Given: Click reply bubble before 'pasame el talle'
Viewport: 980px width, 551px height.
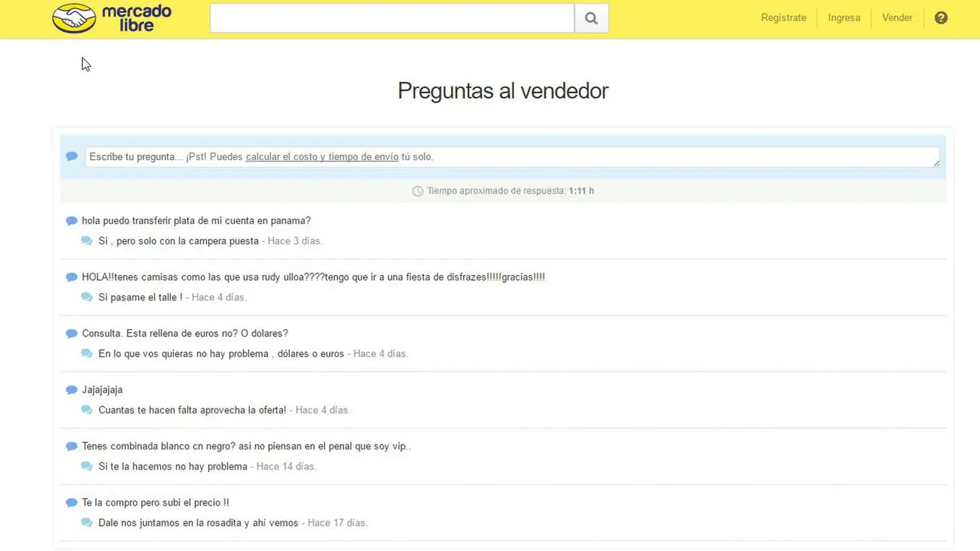Looking at the screenshot, I should pyautogui.click(x=86, y=297).
